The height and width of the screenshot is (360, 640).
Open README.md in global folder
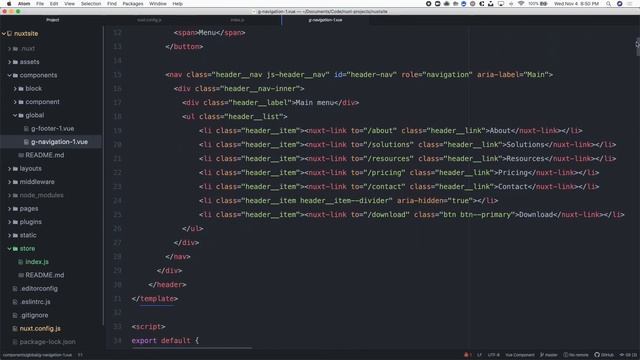click(x=44, y=155)
